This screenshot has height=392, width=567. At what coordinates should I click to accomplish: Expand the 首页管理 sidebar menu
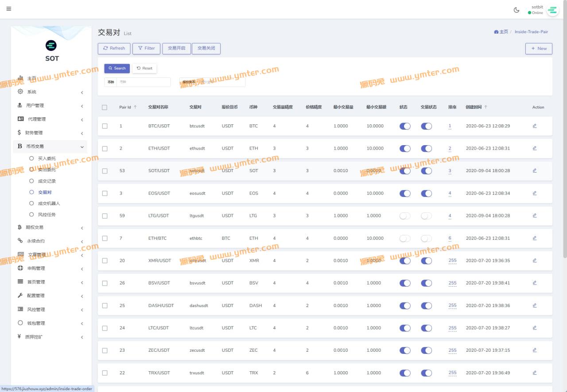[x=50, y=282]
